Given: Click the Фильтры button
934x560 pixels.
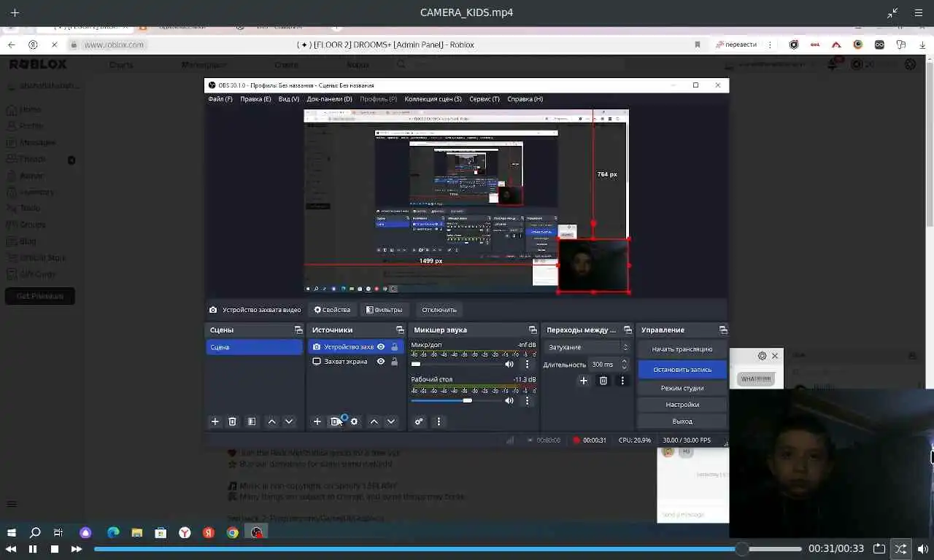Looking at the screenshot, I should coord(384,310).
